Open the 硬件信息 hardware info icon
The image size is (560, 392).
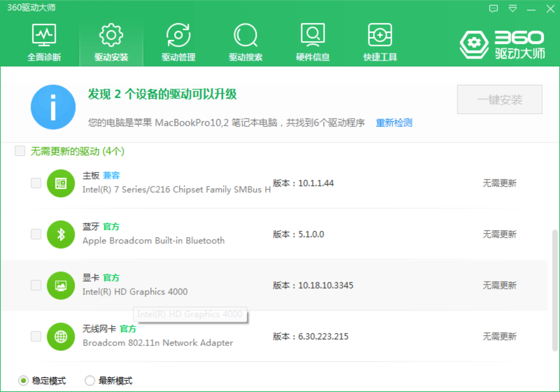[313, 36]
